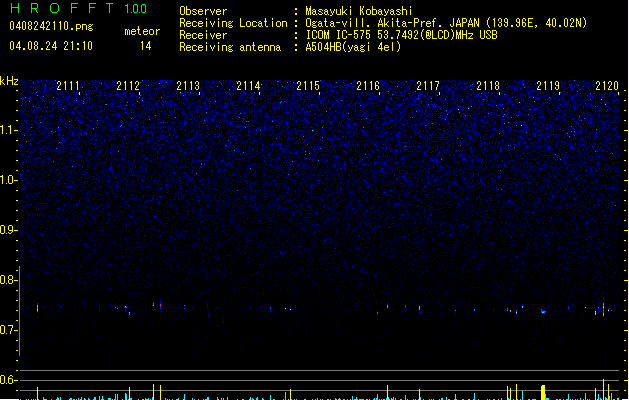Select observer name Masayuki Kobayashi

tap(359, 11)
